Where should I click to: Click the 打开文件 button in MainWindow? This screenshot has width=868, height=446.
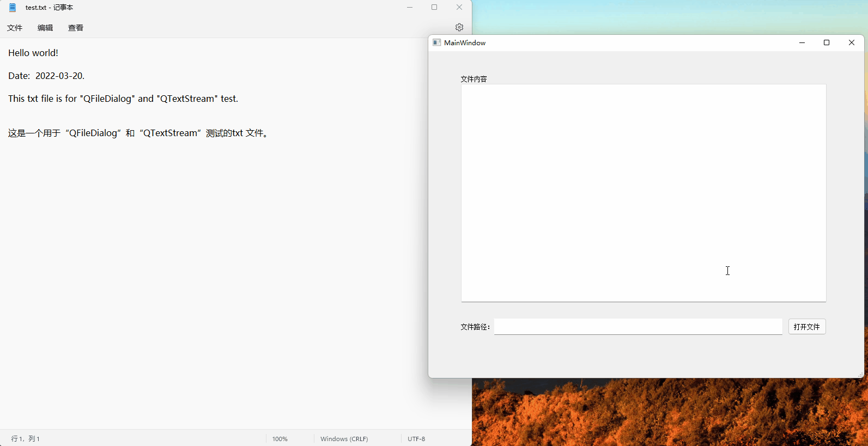tap(807, 327)
